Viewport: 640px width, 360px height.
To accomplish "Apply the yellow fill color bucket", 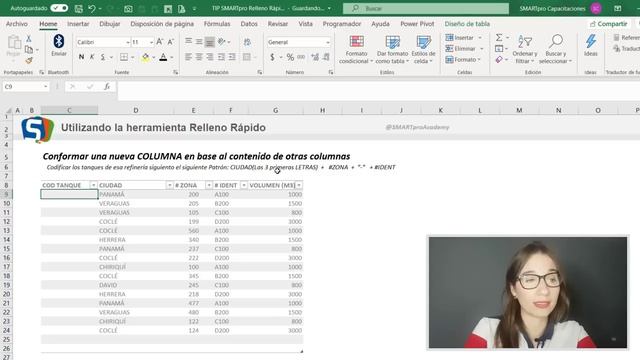I will [x=145, y=58].
